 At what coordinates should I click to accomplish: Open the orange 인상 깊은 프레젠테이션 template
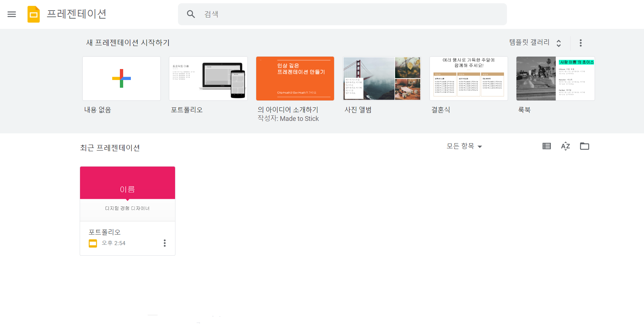point(295,79)
